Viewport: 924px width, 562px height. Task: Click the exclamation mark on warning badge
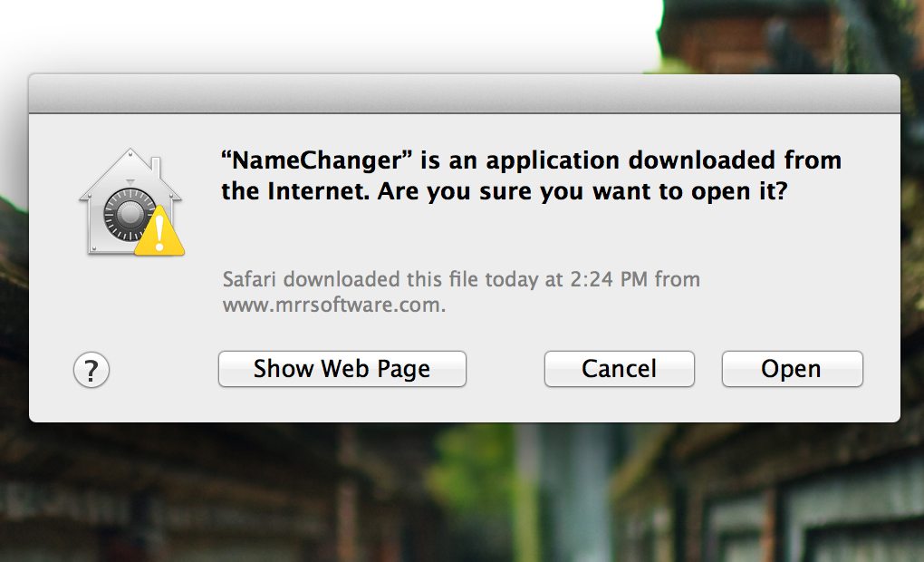coord(159,233)
